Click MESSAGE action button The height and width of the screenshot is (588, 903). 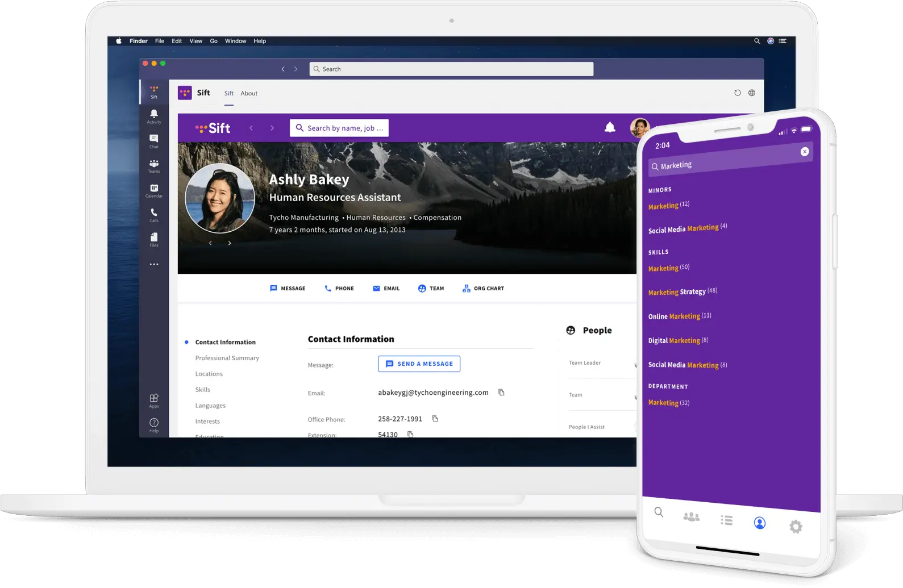click(288, 289)
